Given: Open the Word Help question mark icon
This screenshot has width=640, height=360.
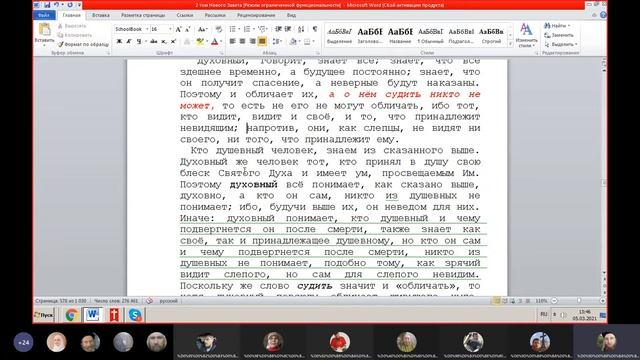Looking at the screenshot, I should pyautogui.click(x=603, y=15).
